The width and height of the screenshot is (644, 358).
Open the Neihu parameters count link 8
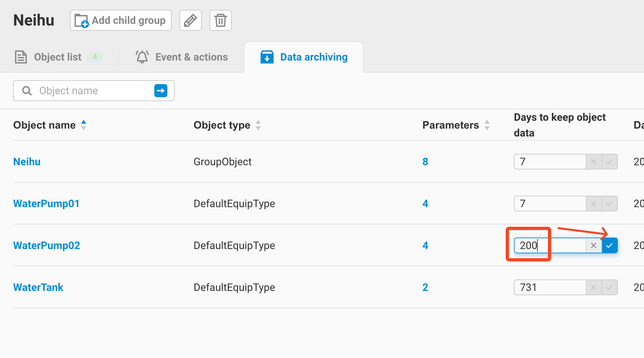(425, 162)
